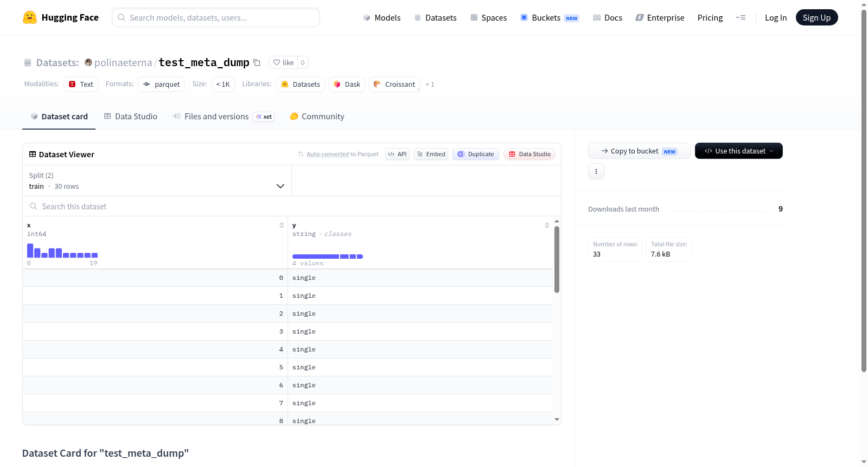868x467 pixels.
Task: Open Enterprise in the top navigation
Action: (x=660, y=17)
